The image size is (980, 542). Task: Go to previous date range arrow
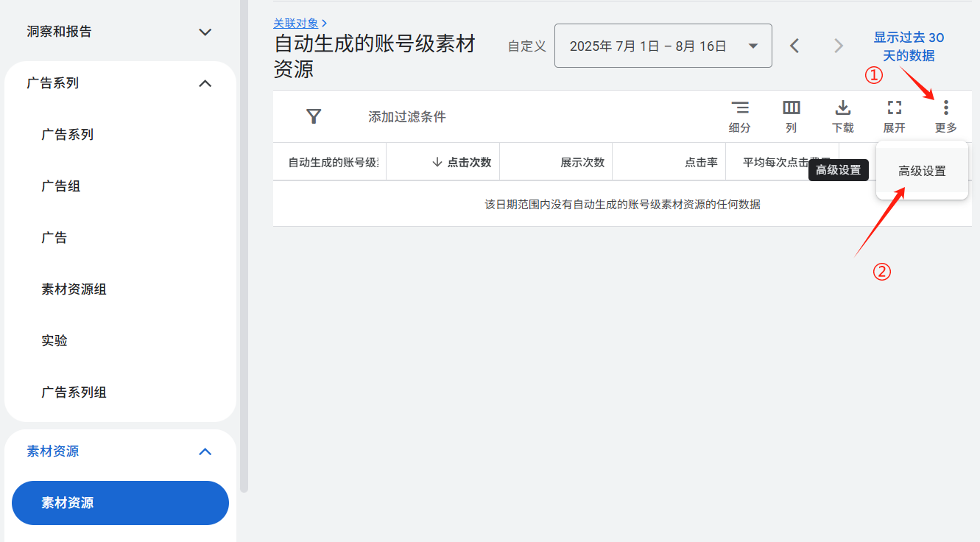pos(794,46)
